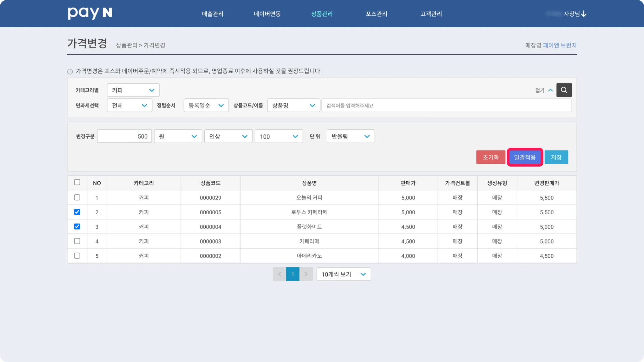Toggle the select-all header checkbox
This screenshot has width=644, height=362.
coord(77,182)
